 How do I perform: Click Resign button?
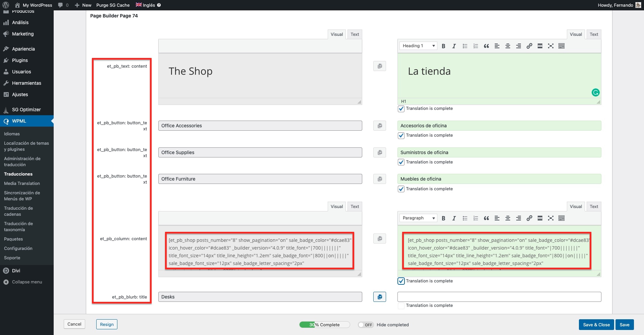tap(107, 324)
